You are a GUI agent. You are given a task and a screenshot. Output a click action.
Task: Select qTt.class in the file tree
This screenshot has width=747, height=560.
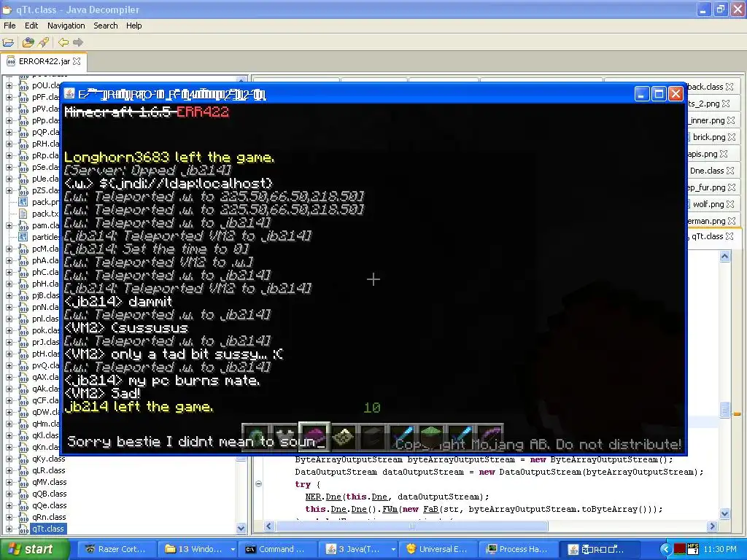[47, 529]
